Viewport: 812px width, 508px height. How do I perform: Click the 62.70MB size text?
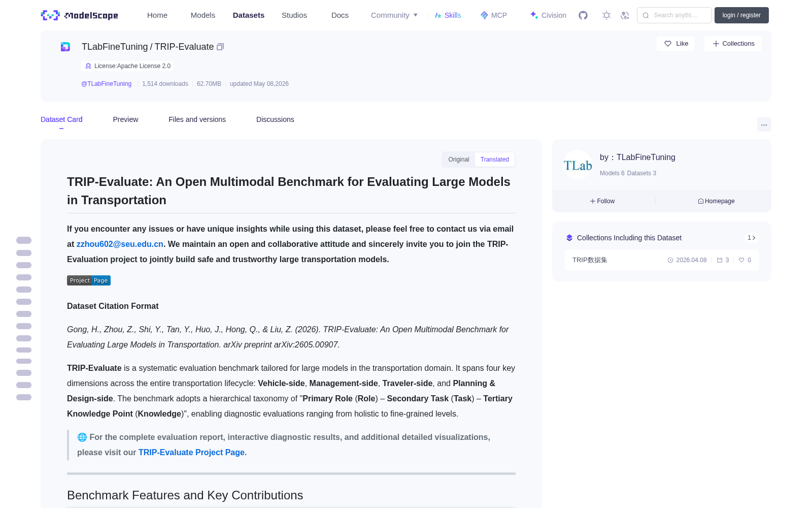[209, 84]
